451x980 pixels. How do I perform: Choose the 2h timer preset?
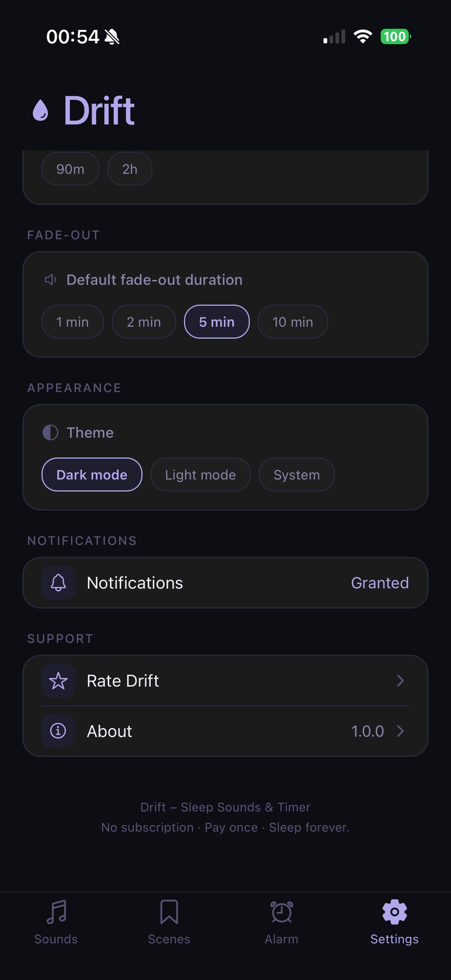(x=130, y=169)
